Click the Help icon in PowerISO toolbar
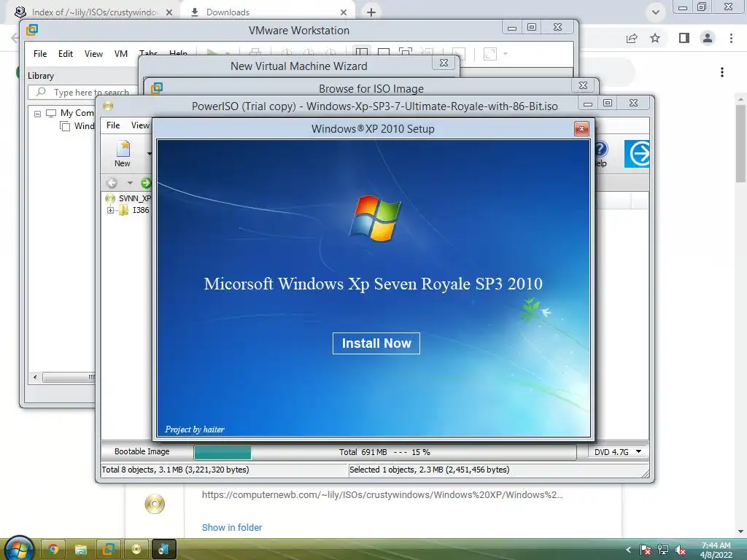This screenshot has width=747, height=560. [x=600, y=154]
